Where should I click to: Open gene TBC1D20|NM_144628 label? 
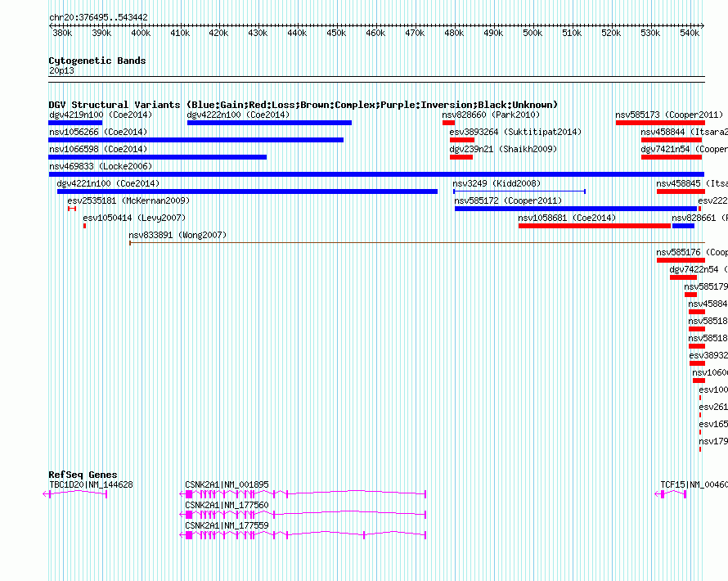point(91,484)
